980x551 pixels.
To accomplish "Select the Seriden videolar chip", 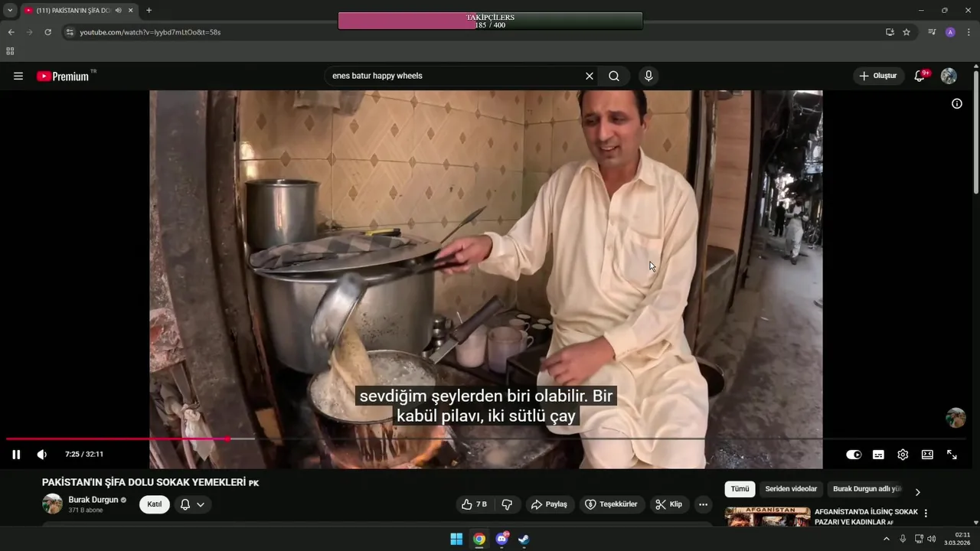I will tap(791, 489).
